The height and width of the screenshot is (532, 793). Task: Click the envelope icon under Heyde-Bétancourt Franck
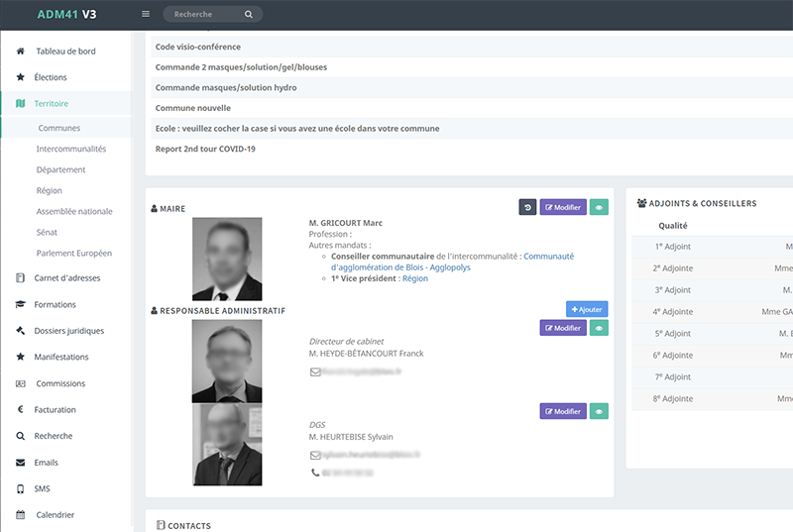coord(315,372)
